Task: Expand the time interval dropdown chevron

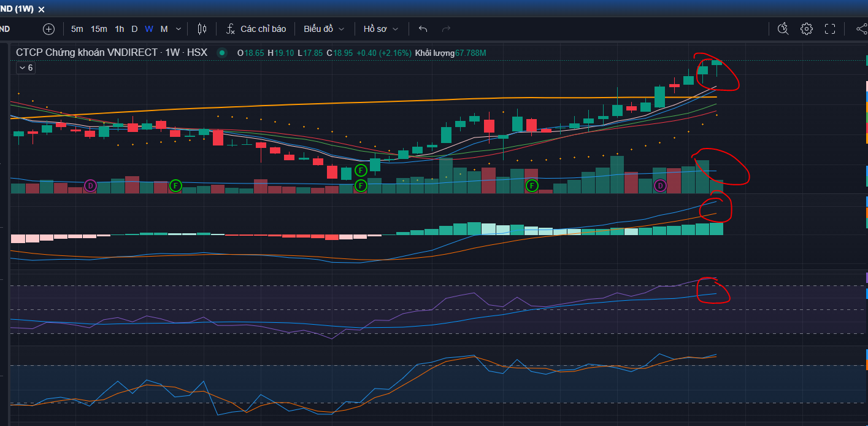Action: 179,29
